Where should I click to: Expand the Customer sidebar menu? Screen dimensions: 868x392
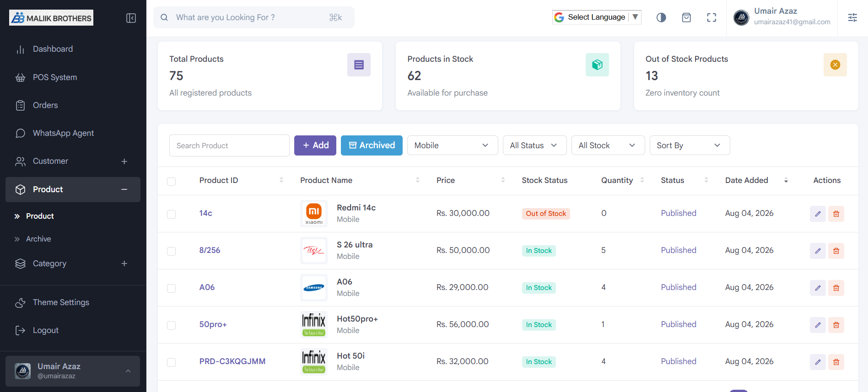click(x=73, y=161)
